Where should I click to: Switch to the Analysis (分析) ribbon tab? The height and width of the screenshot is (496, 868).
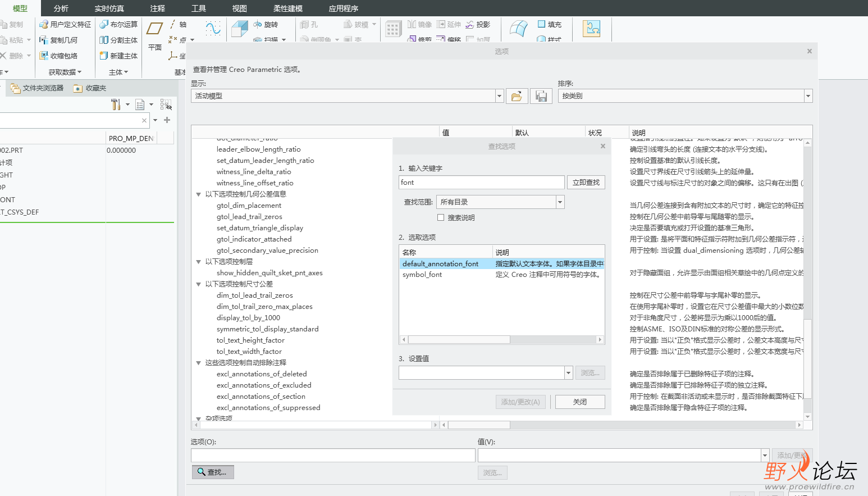click(61, 8)
